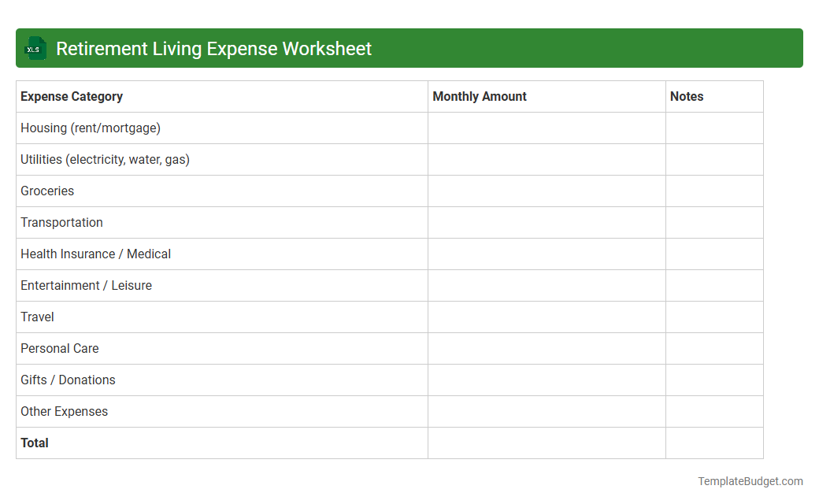The width and height of the screenshot is (819, 504).
Task: Select the Housing (rent/mortgage) row label
Action: click(91, 128)
